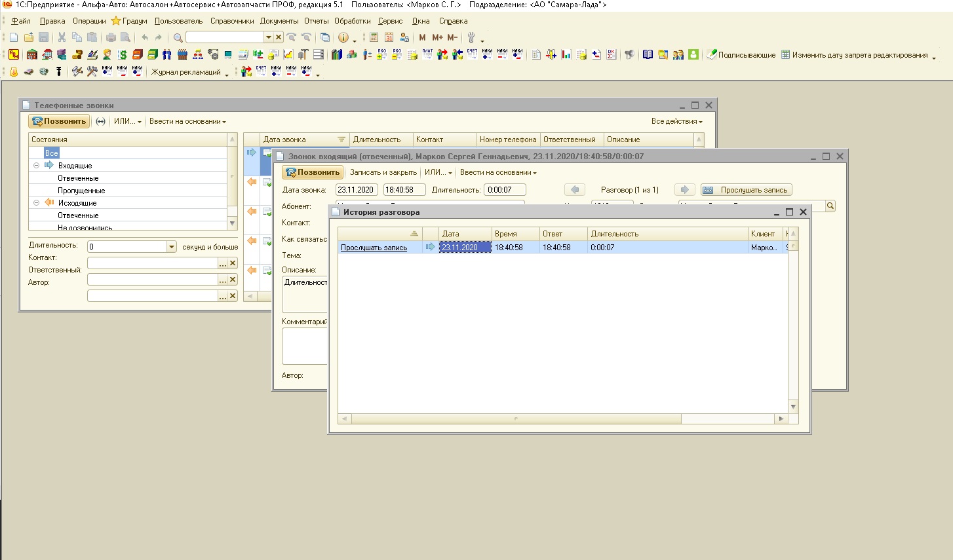
Task: Click the M- memory subtract button
Action: click(x=452, y=37)
